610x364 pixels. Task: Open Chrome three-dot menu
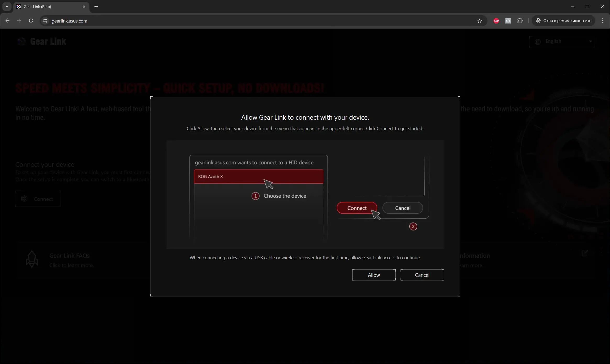603,21
